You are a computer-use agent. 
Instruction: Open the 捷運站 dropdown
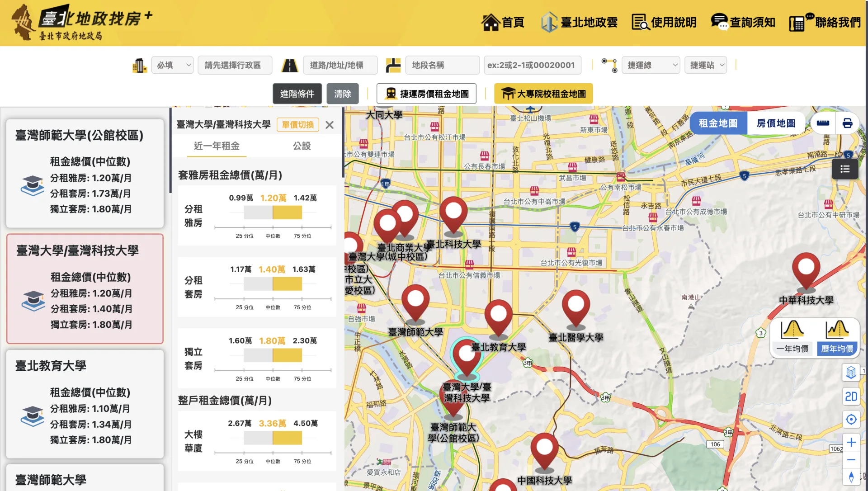click(x=705, y=65)
